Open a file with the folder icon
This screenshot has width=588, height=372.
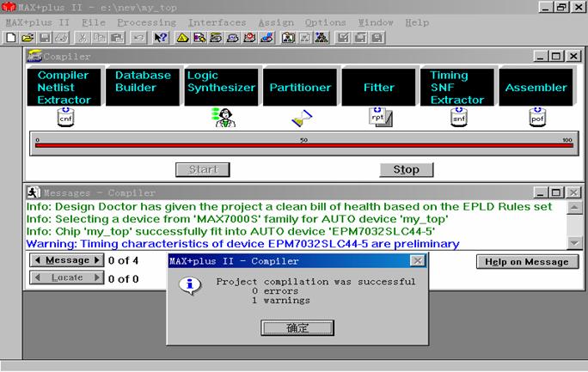coord(28,38)
